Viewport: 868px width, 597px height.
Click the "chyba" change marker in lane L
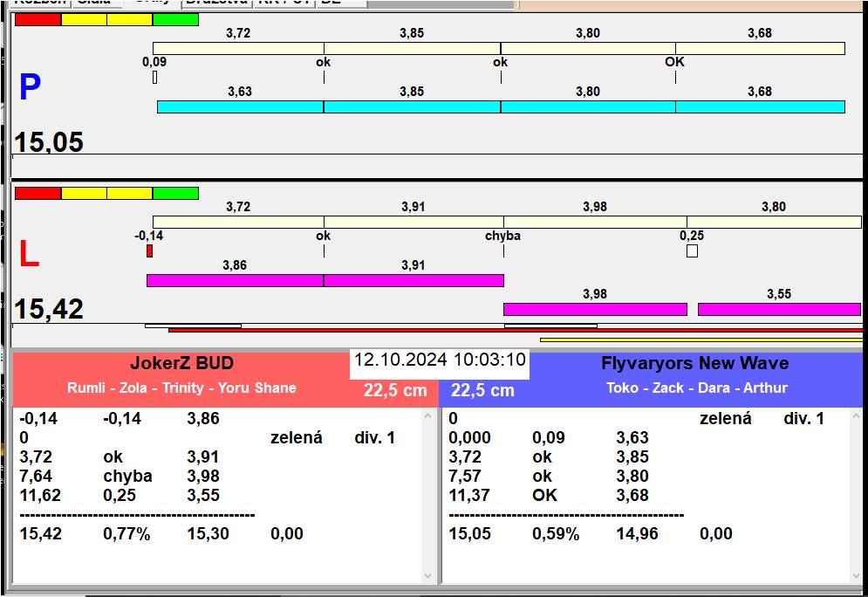click(502, 236)
